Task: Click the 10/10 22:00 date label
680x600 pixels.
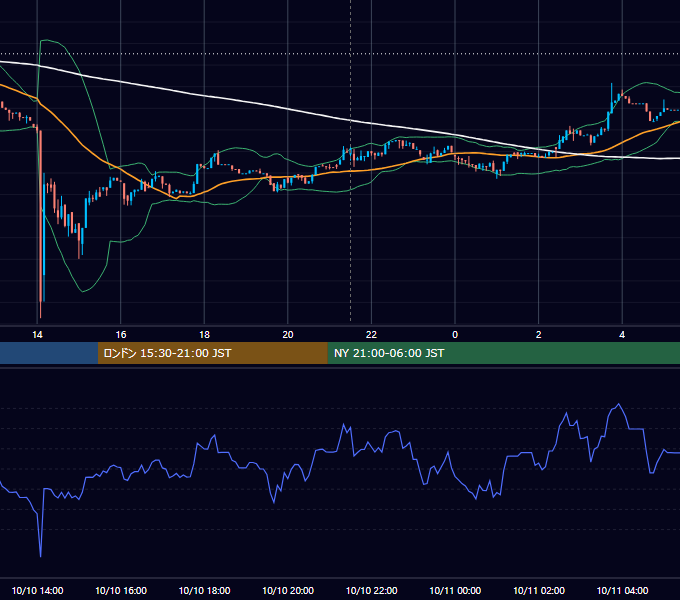Action: point(371,590)
